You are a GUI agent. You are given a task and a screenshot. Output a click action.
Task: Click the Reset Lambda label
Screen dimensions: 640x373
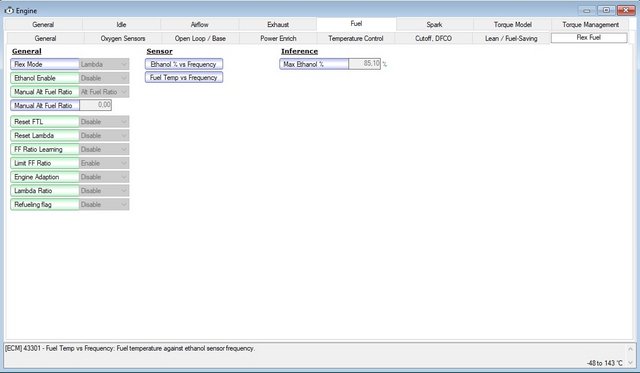point(44,135)
